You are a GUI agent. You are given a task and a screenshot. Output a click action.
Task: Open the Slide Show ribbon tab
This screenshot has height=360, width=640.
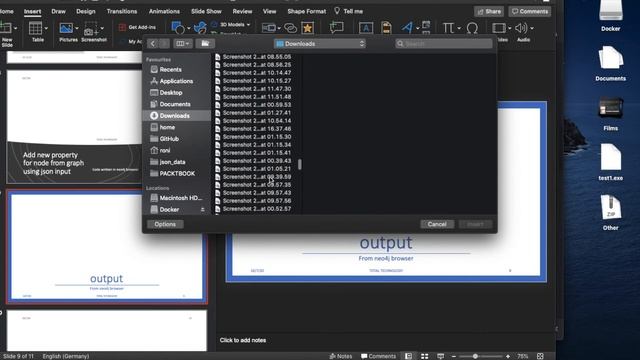tap(207, 11)
